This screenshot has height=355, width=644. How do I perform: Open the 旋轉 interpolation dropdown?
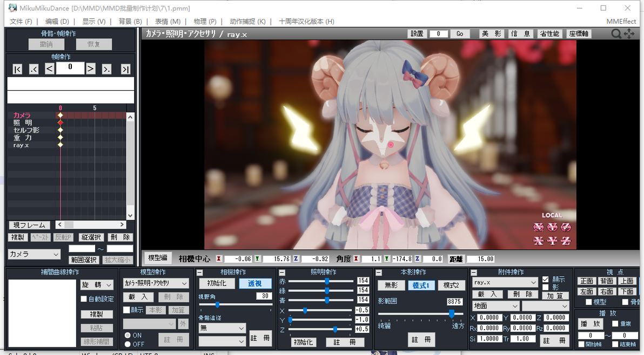(97, 285)
